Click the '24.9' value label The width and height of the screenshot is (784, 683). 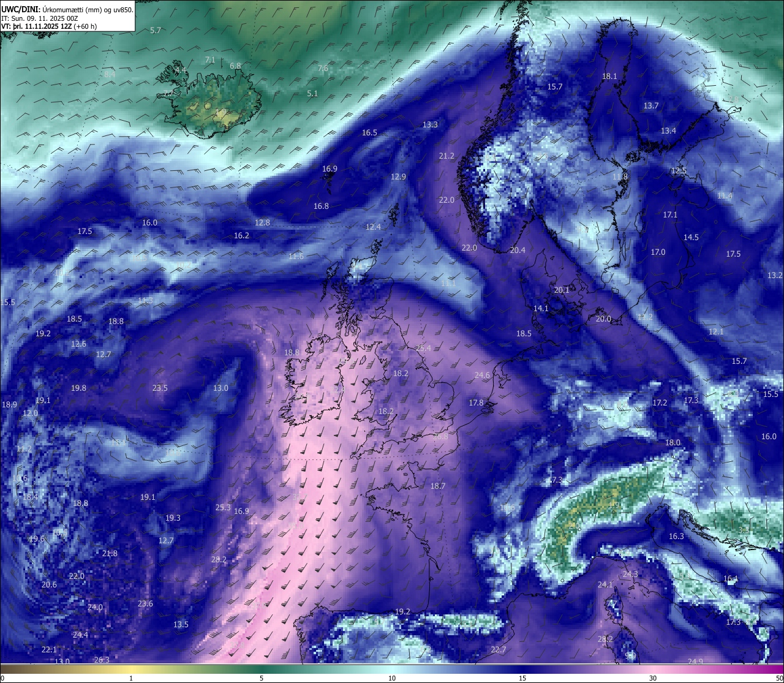click(x=695, y=662)
